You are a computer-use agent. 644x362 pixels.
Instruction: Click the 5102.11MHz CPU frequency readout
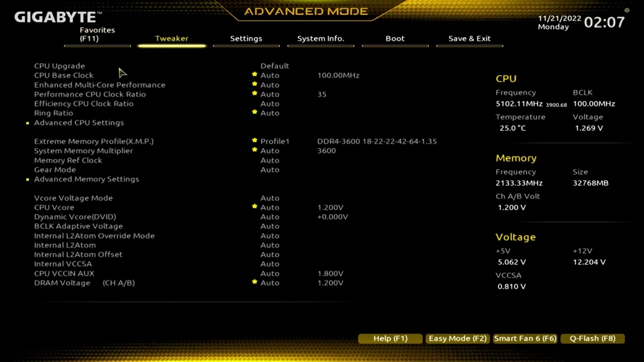[x=519, y=104]
